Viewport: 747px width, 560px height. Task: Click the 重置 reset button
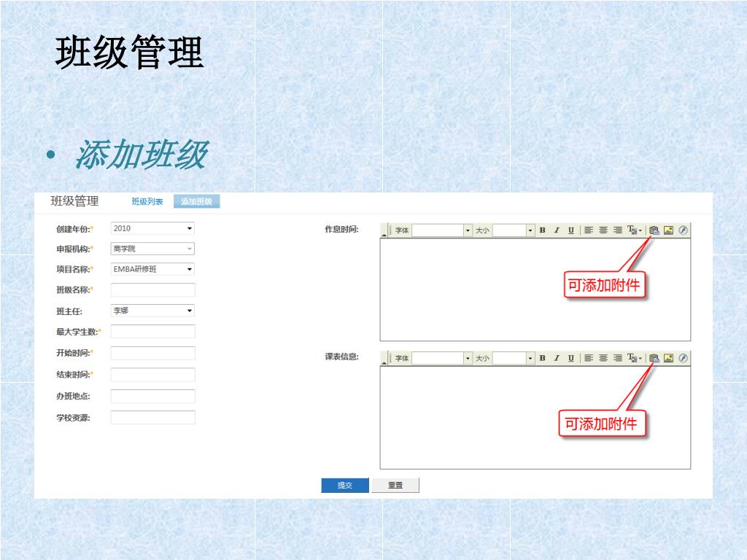pyautogui.click(x=395, y=485)
